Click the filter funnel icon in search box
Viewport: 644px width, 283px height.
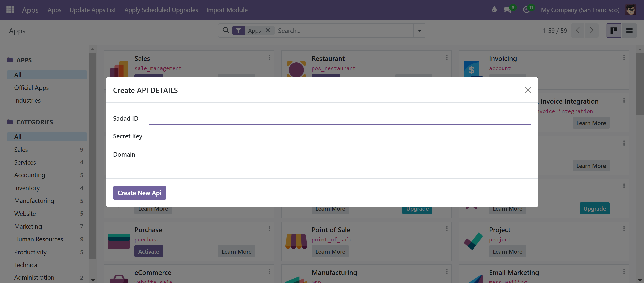click(x=238, y=31)
